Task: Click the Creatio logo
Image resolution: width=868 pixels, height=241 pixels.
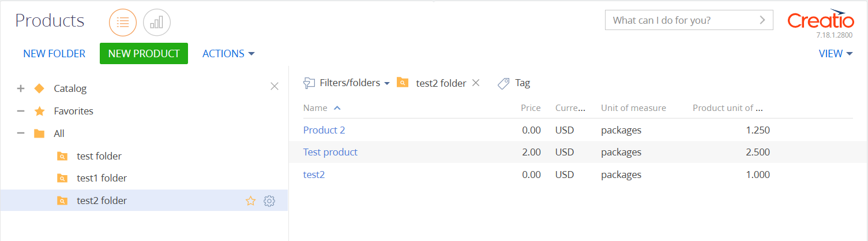Action: pos(821,21)
